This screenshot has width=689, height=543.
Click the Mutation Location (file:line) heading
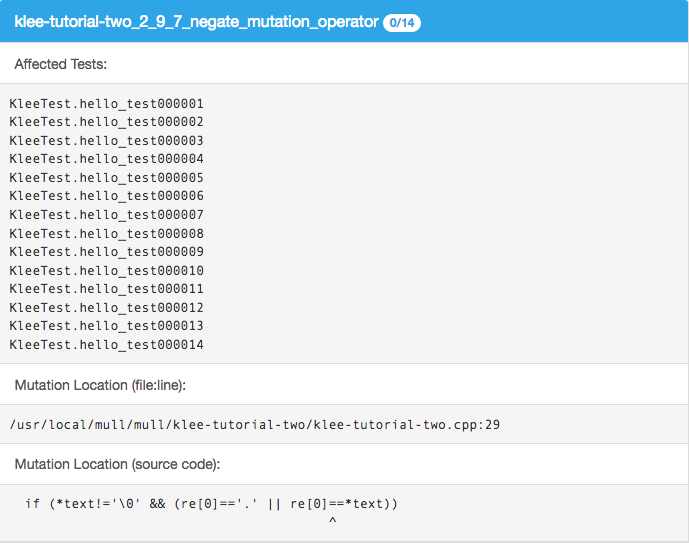100,385
